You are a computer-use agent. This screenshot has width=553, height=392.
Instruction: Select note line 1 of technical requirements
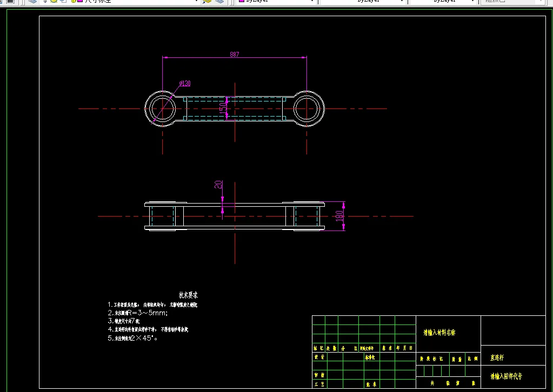pyautogui.click(x=152, y=305)
